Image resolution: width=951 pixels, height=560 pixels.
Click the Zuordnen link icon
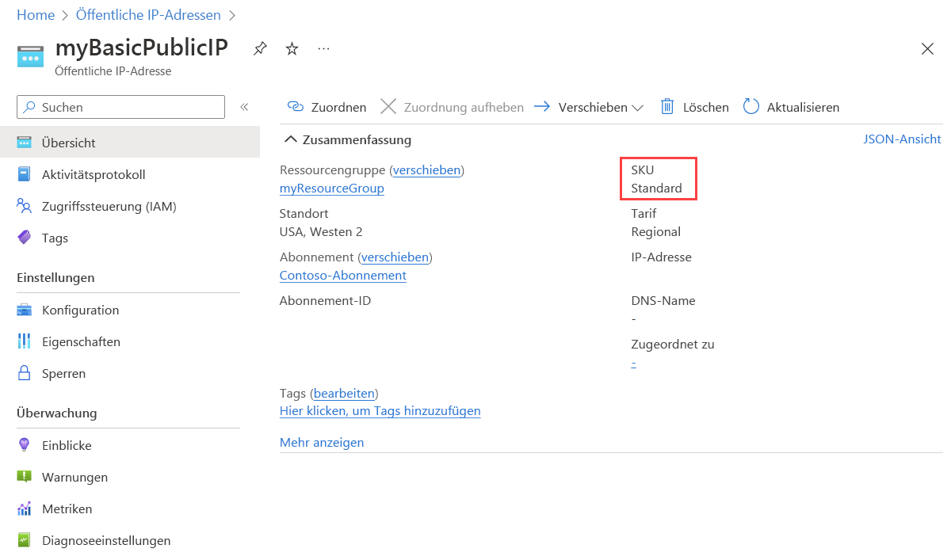296,106
